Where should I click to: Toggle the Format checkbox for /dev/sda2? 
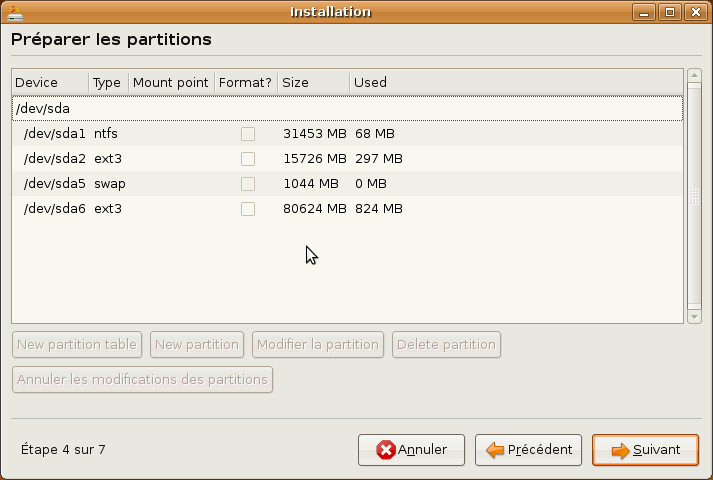click(x=248, y=159)
